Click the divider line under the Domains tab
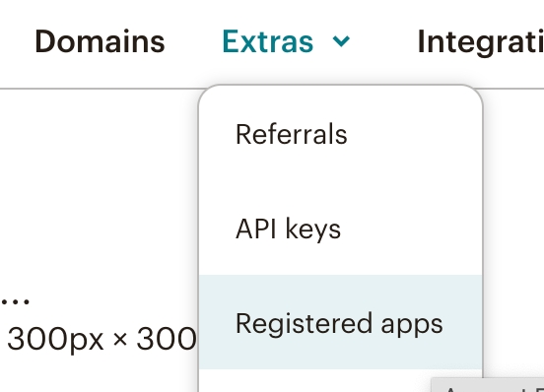 coord(100,89)
